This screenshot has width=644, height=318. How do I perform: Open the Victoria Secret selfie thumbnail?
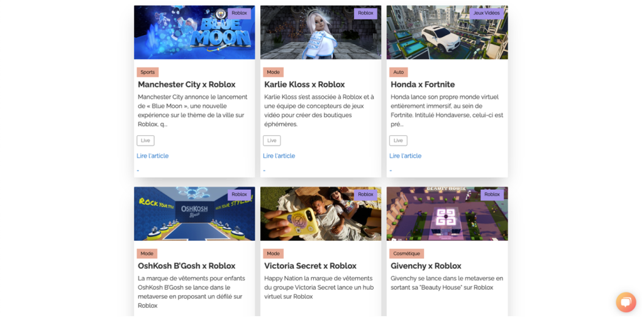[321, 214]
